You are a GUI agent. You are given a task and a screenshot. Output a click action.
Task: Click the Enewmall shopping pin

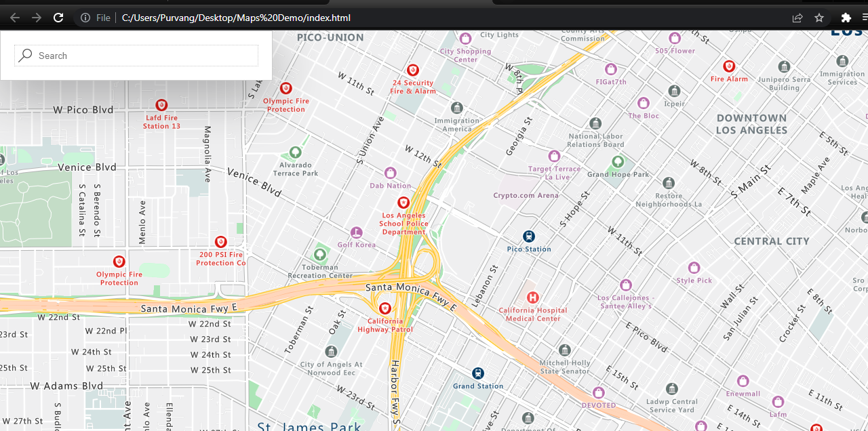[743, 381]
